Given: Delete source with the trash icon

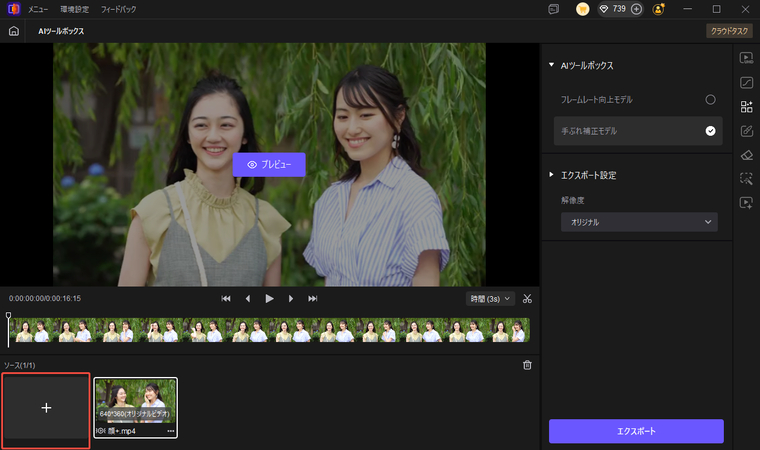Looking at the screenshot, I should pyautogui.click(x=527, y=365).
